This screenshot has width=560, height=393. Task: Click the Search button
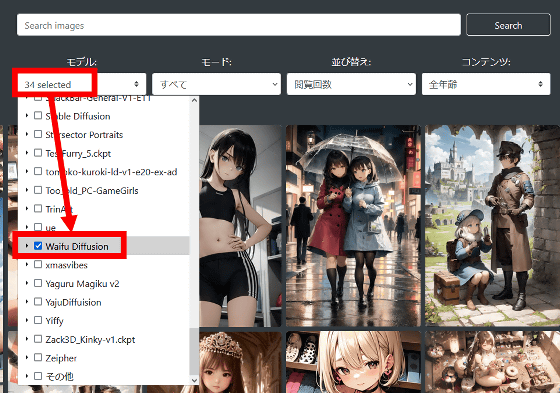508,25
